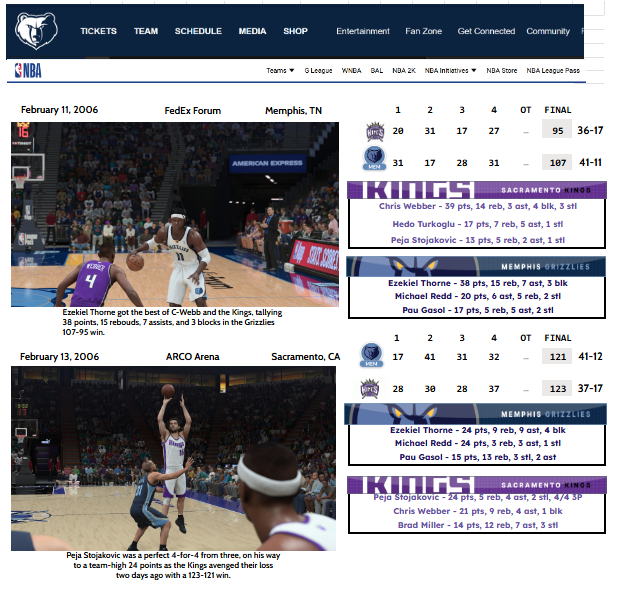Screen dimensions: 617x591
Task: Click Kings logo in February 11 box score
Action: (375, 131)
